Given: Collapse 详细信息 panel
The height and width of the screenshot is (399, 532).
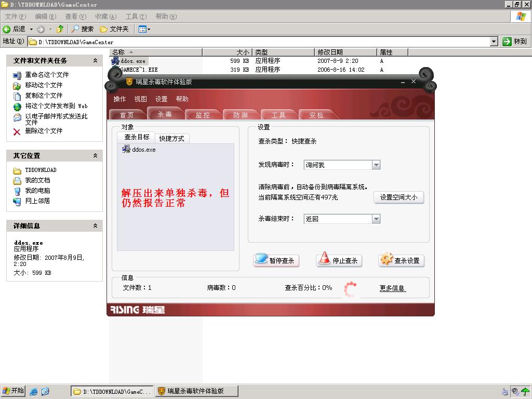Looking at the screenshot, I should click(96, 225).
